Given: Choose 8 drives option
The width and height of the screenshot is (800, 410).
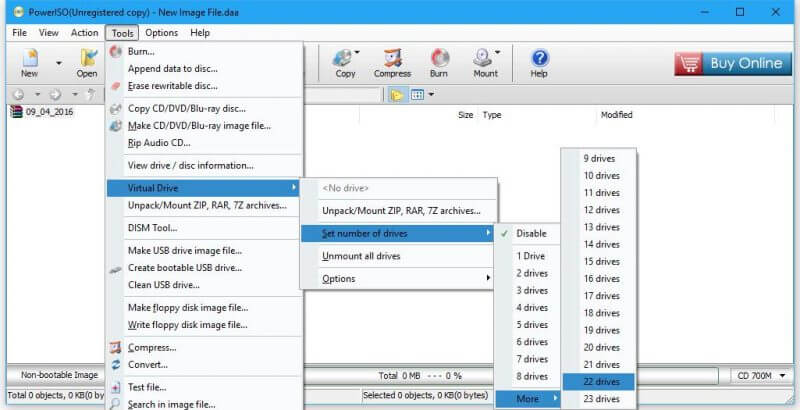Looking at the screenshot, I should [x=528, y=376].
